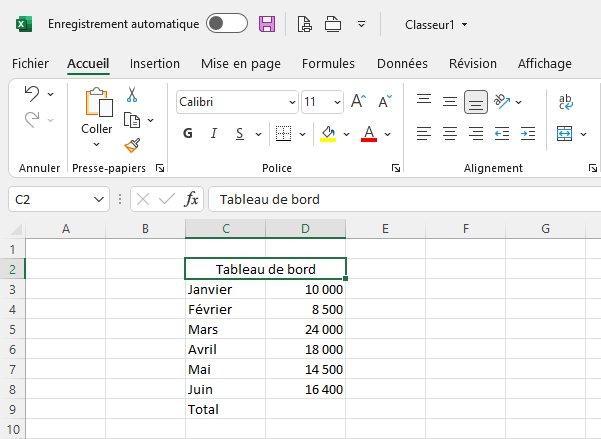The image size is (601, 439).
Task: Apply yellow fill color bucket
Action: click(x=328, y=134)
